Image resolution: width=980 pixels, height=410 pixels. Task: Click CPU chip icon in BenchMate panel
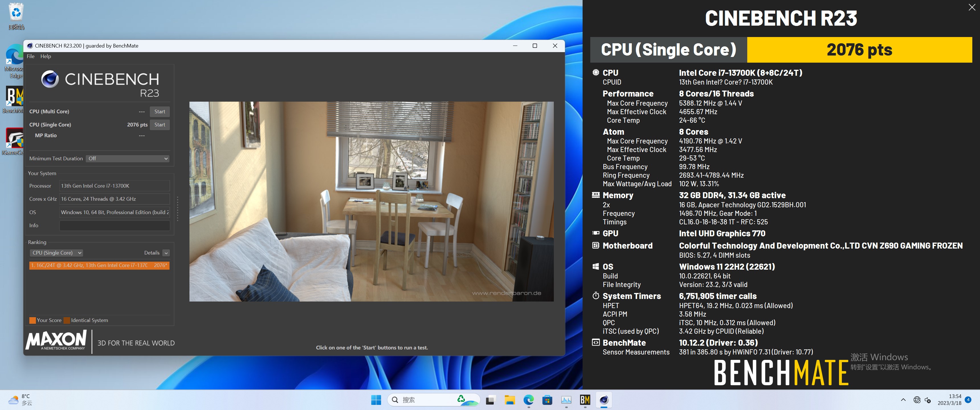pyautogui.click(x=596, y=72)
